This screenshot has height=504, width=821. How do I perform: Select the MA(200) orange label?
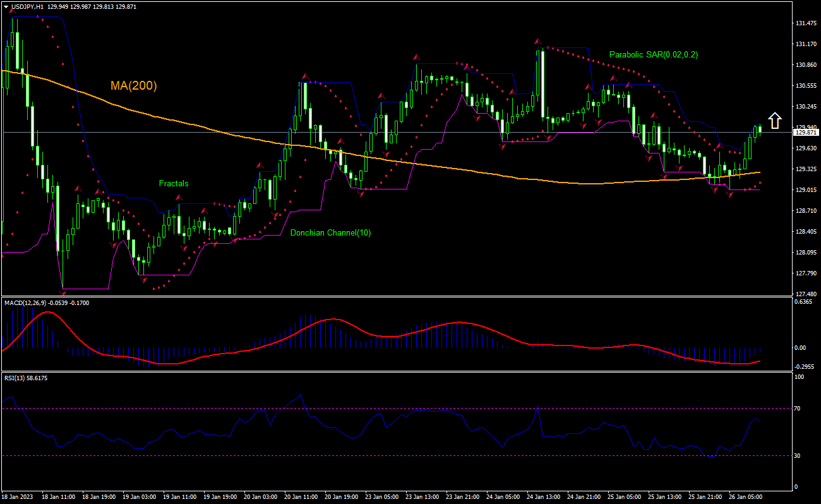click(x=135, y=86)
